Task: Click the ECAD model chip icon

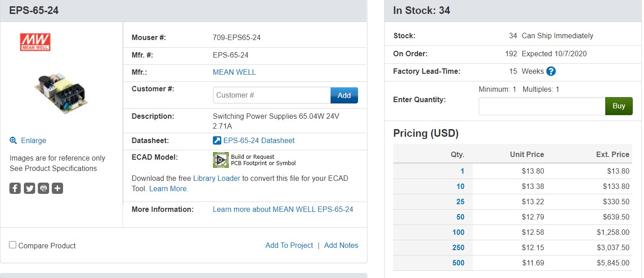Action: pos(221,160)
